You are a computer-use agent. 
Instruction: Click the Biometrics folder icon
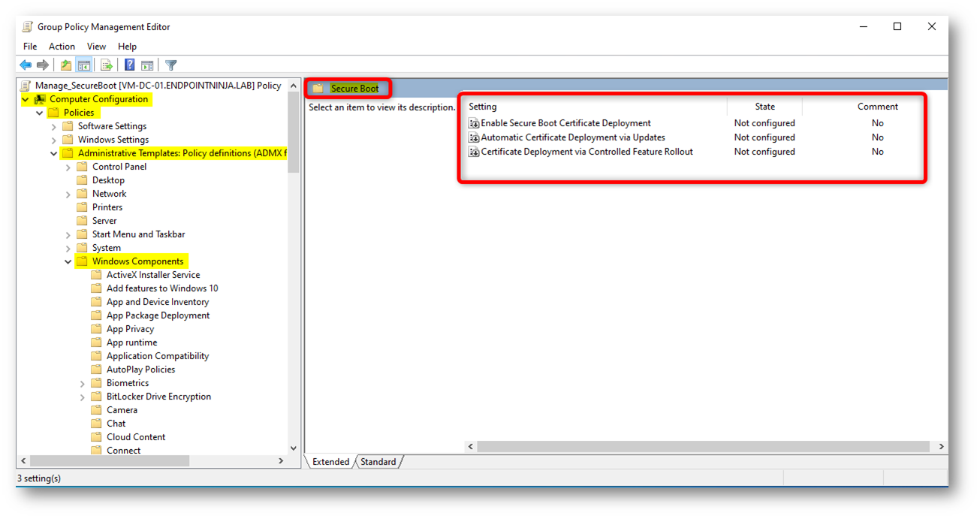[x=96, y=383]
